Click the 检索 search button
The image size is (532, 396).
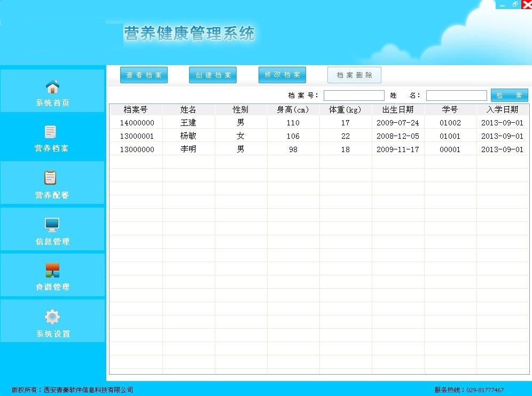509,96
